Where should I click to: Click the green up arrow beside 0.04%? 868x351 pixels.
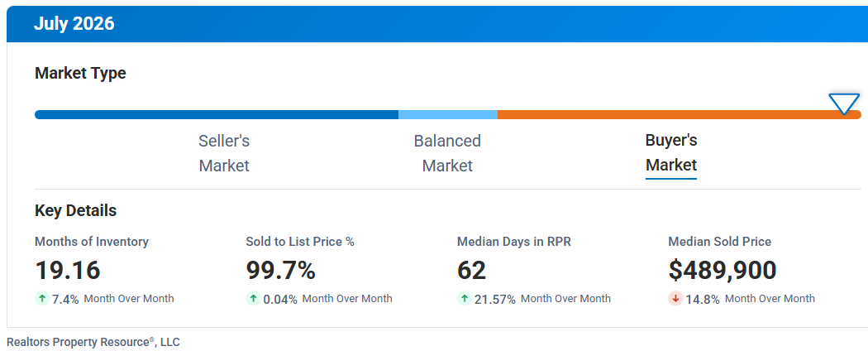click(x=253, y=299)
